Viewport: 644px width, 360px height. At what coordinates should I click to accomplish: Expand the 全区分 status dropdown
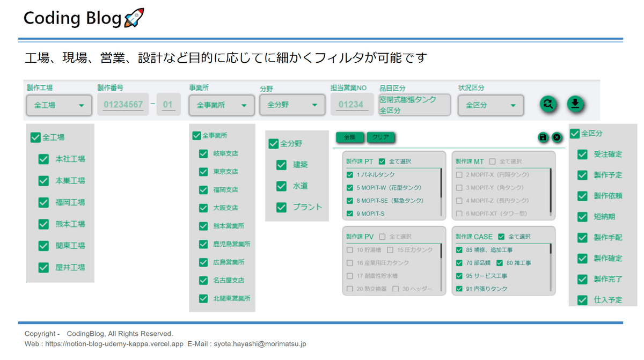point(490,106)
